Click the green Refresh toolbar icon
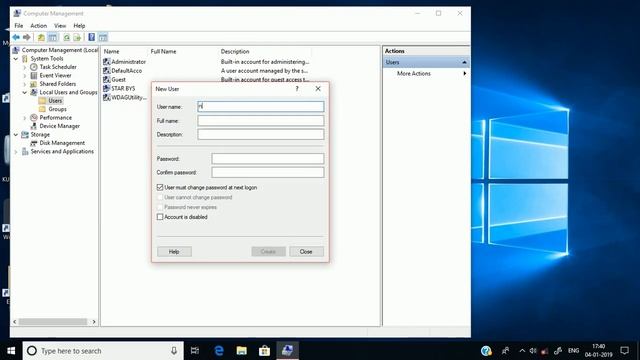Viewport: 640px width, 360px height. (66, 38)
